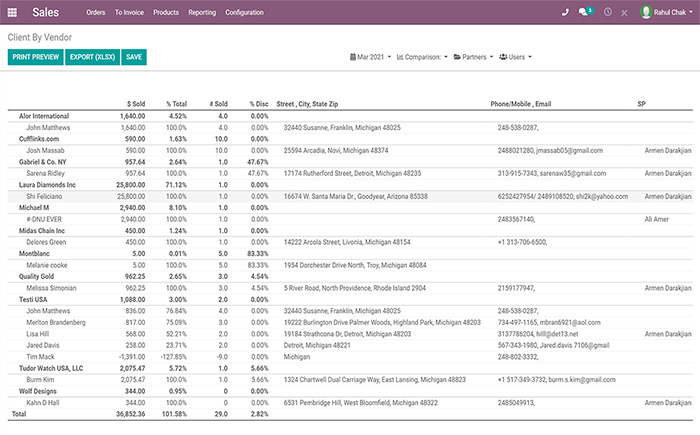Image resolution: width=700 pixels, height=435 pixels.
Task: Expand the Users filter dropdown
Action: tap(516, 57)
